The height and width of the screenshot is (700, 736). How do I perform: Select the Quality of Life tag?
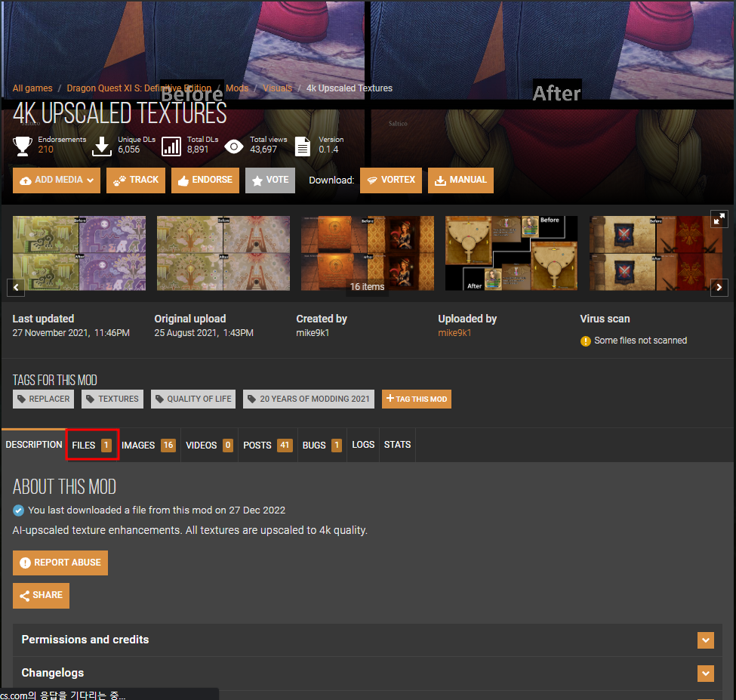pos(193,399)
